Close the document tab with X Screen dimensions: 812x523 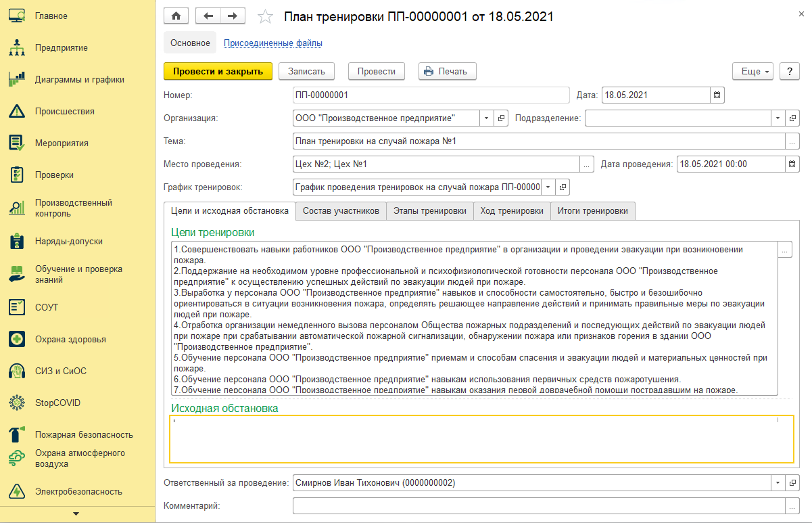pos(801,16)
